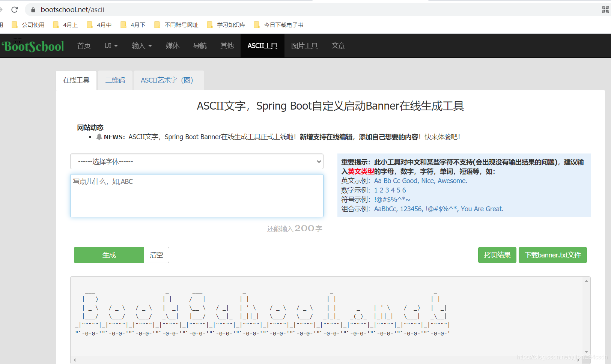Click the address bar URL bootschool.net/ascii
Image resolution: width=611 pixels, height=364 pixels.
coord(72,10)
